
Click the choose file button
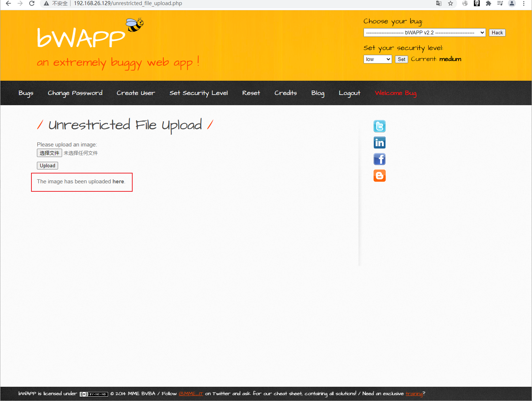49,153
